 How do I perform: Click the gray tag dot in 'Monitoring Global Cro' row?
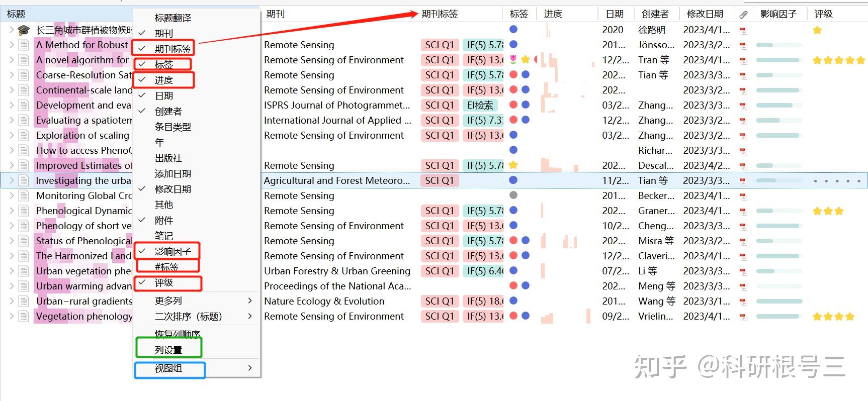[513, 195]
